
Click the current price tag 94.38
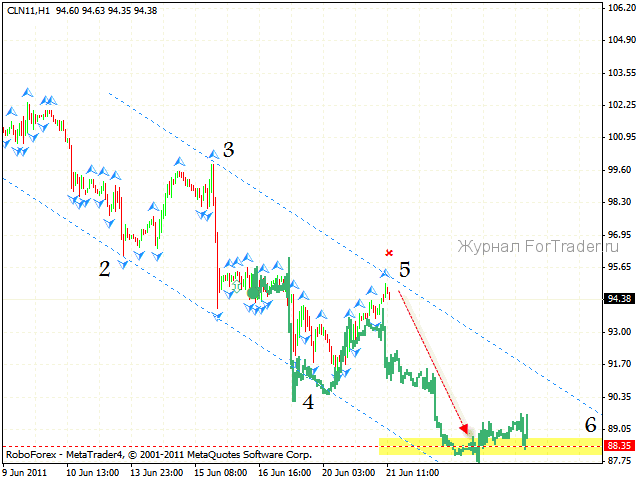[619, 299]
